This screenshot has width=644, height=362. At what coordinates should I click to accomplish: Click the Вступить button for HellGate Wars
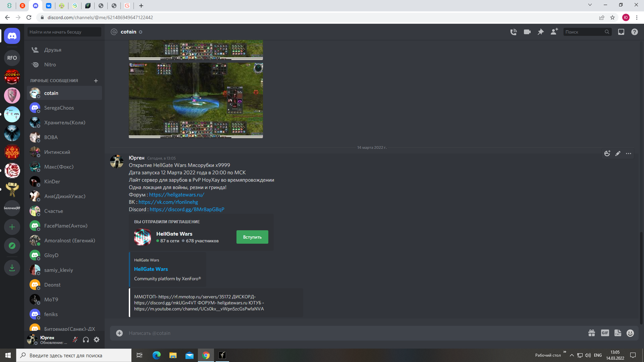point(252,237)
